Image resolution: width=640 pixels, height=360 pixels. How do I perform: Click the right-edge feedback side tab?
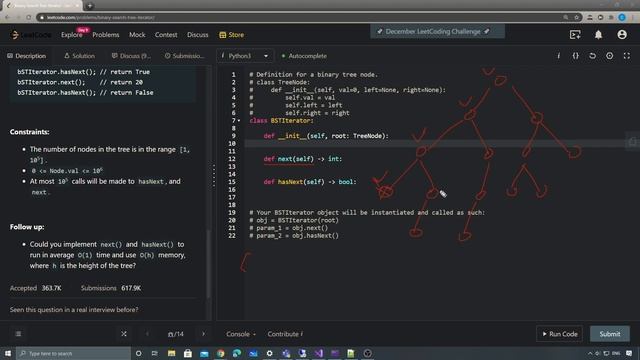point(633,142)
